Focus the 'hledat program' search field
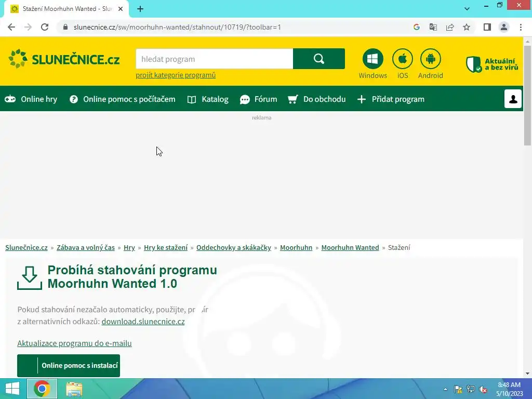Viewport: 532px width, 399px height. 215,59
